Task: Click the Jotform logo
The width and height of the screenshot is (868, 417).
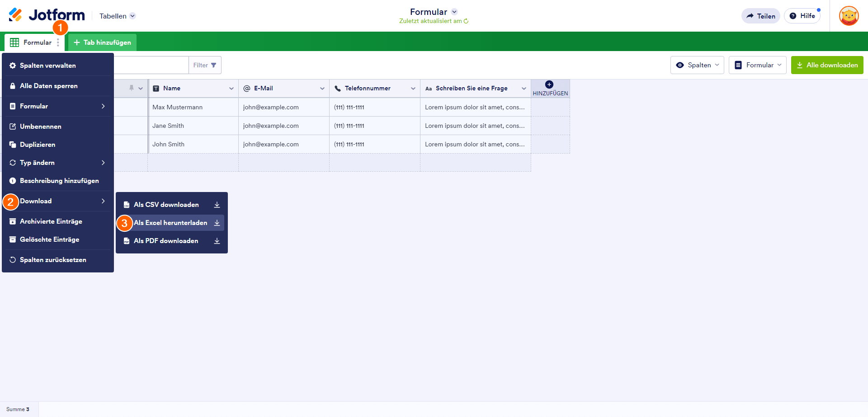Action: pos(47,15)
